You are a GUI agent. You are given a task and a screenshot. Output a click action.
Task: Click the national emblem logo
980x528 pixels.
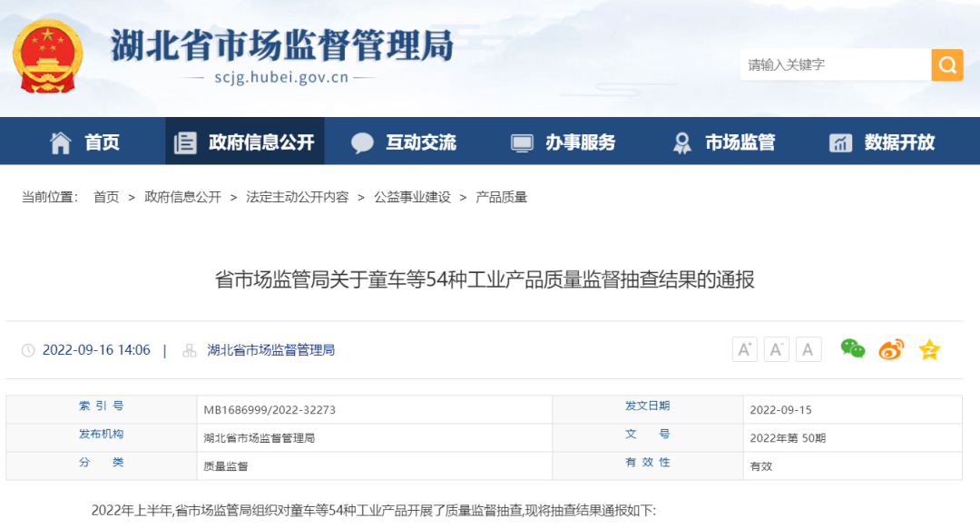(x=47, y=56)
